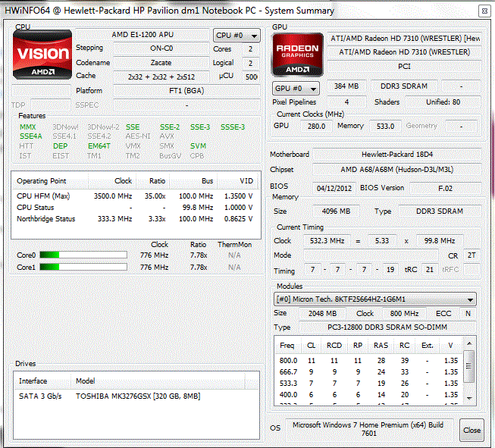Screen dimensions: 495x448
Task: Click the first GPU name field ending in [Hew
Action: (404, 39)
